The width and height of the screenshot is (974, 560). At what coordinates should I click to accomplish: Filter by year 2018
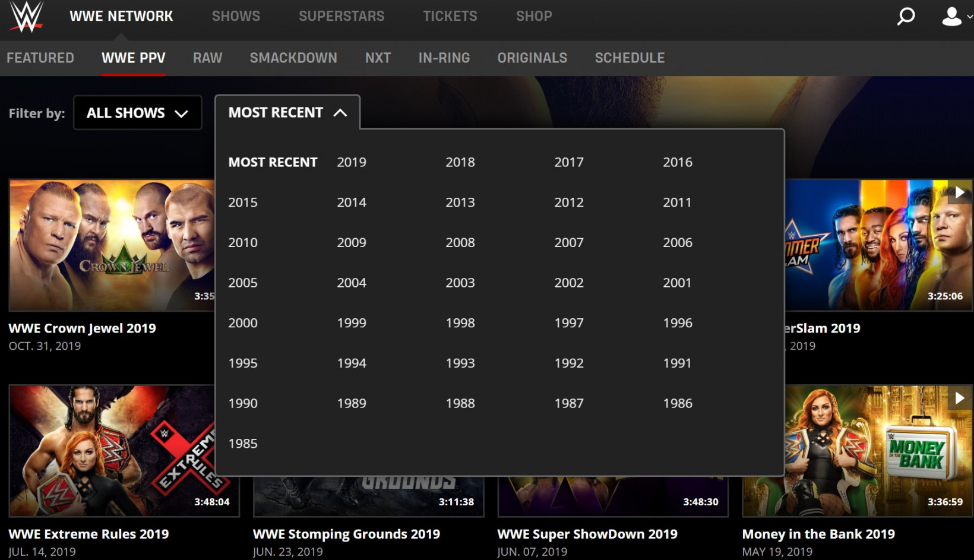(460, 162)
